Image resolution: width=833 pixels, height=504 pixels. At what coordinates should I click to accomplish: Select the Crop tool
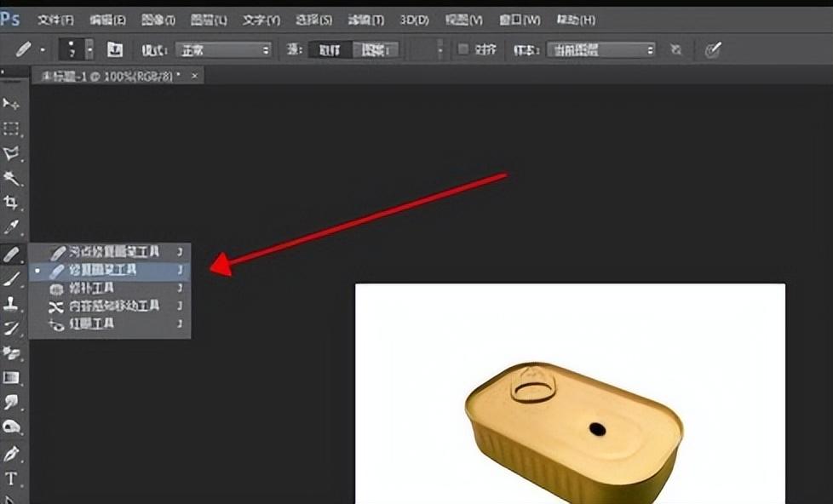click(11, 203)
